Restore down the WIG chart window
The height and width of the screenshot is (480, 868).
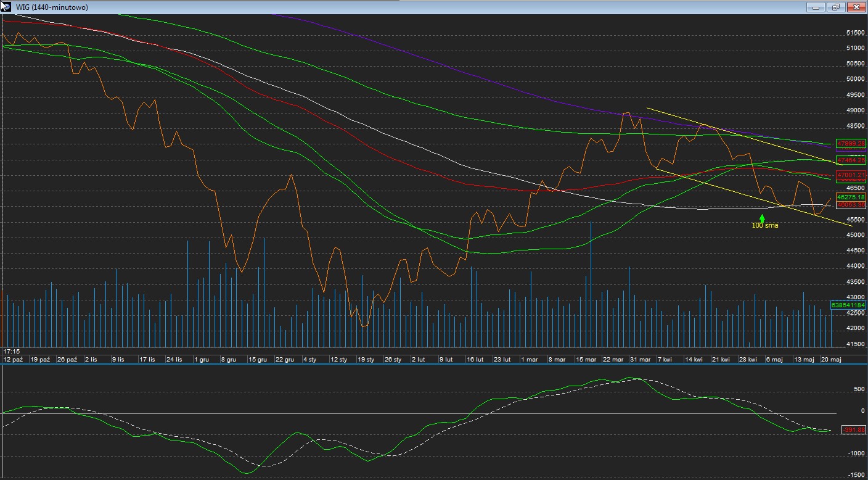tap(836, 7)
